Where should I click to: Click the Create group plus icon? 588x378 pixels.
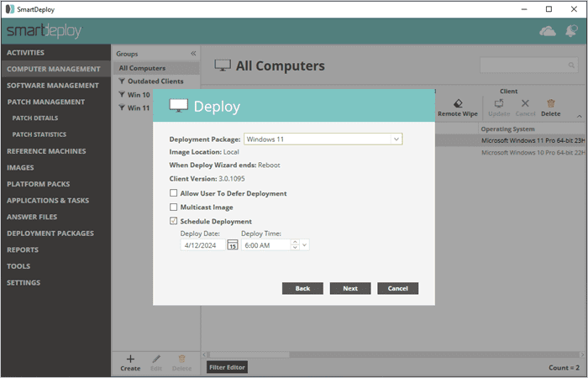130,359
